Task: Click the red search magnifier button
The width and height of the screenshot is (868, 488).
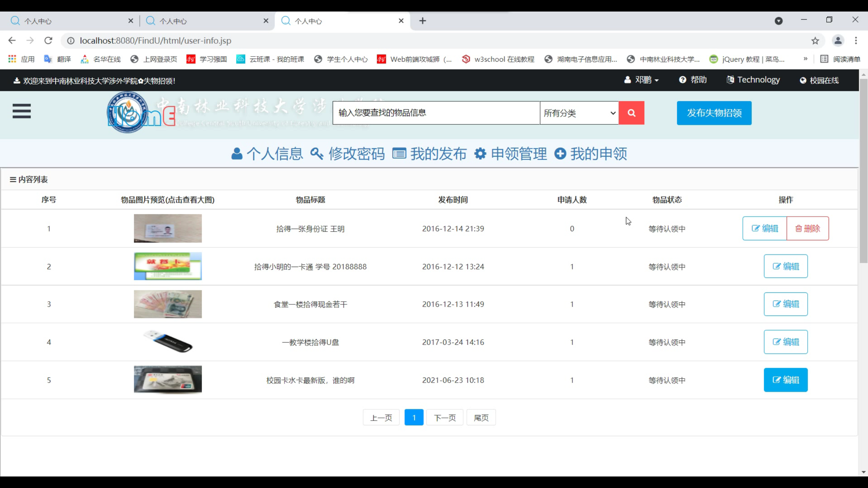Action: point(631,113)
